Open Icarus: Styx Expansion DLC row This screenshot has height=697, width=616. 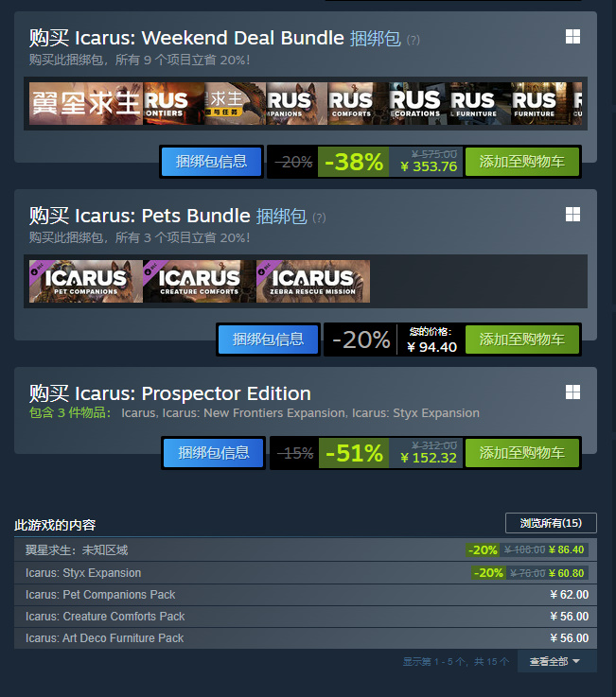pos(306,572)
